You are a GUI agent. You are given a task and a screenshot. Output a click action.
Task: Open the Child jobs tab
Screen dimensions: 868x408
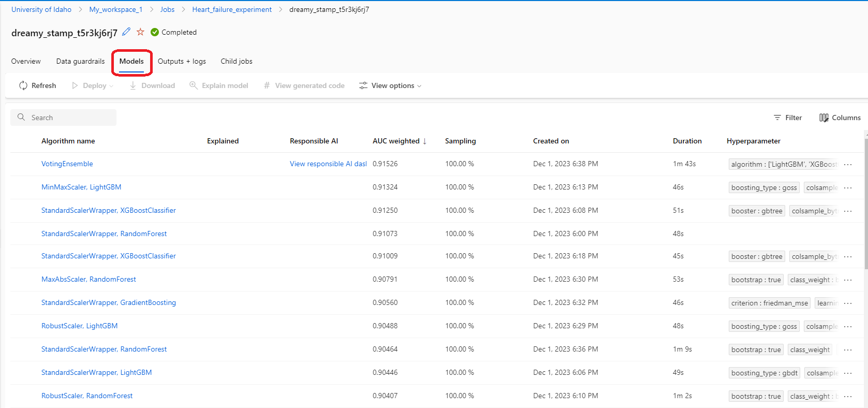(x=237, y=61)
